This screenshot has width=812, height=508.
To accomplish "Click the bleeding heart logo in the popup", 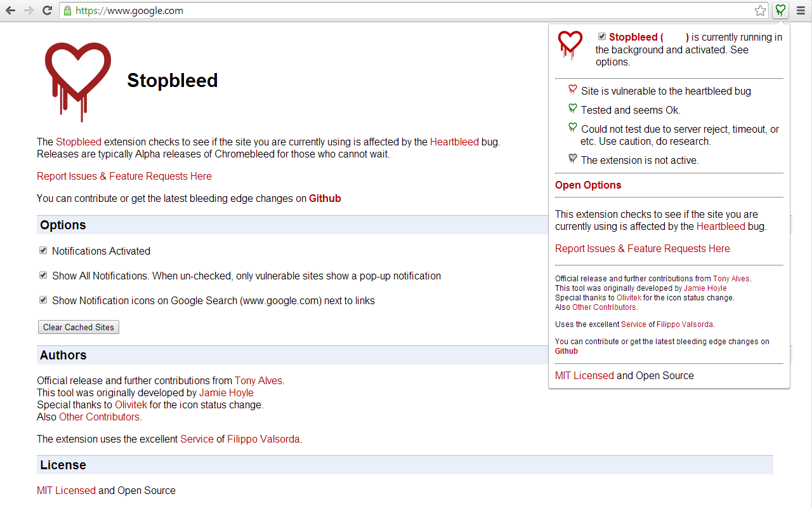I will click(570, 45).
